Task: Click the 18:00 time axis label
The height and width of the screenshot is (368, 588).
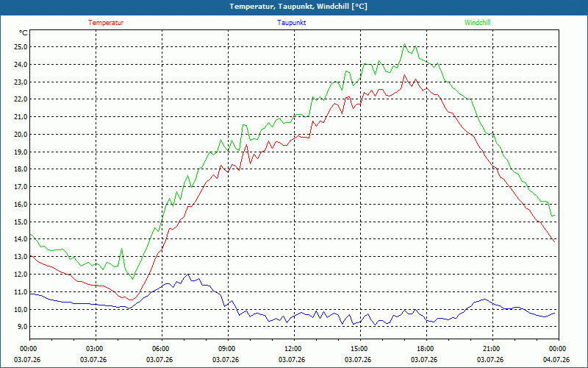Action: (x=426, y=348)
